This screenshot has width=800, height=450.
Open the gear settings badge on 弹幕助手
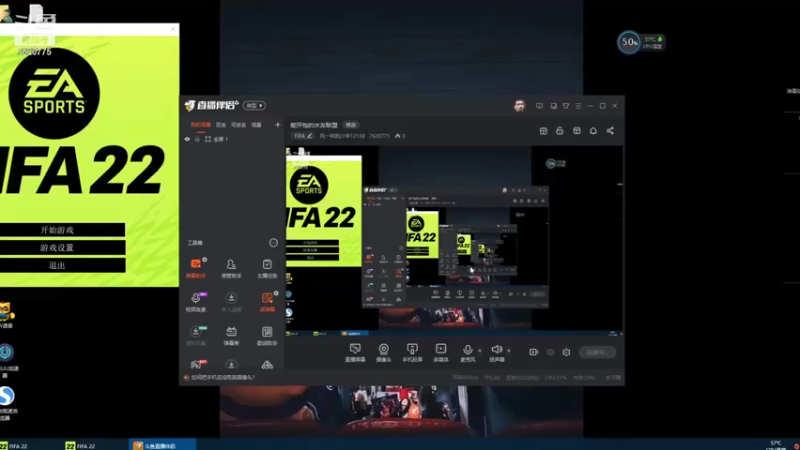point(205,260)
